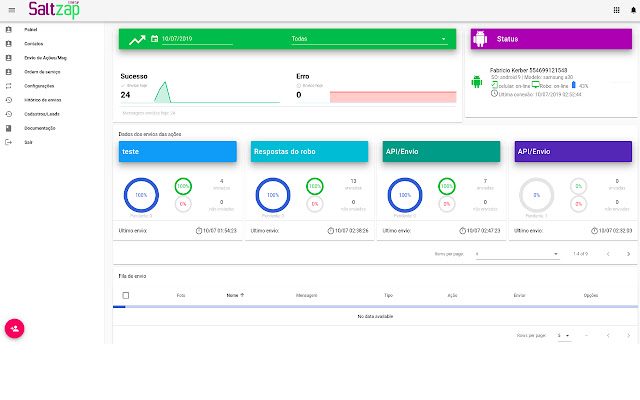640x400 pixels.
Task: Click the Mensagem column header
Action: [307, 295]
